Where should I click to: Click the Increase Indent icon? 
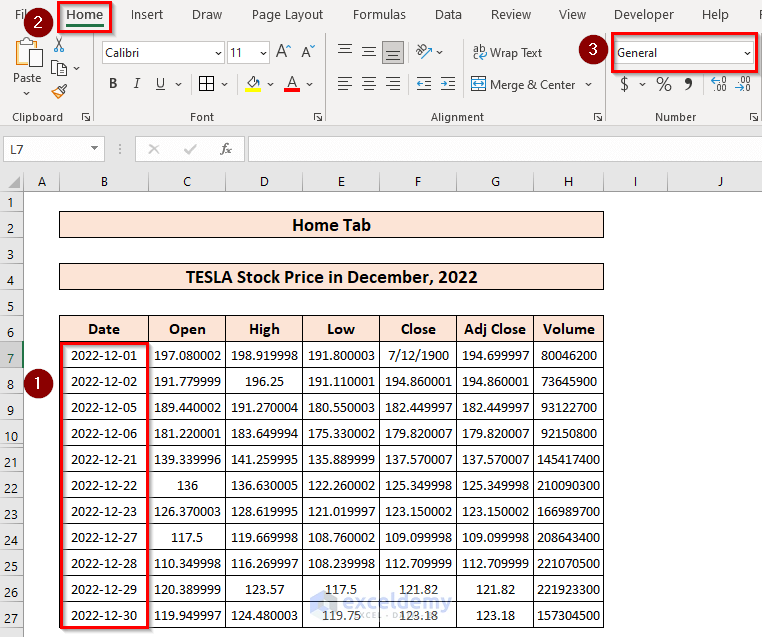450,85
